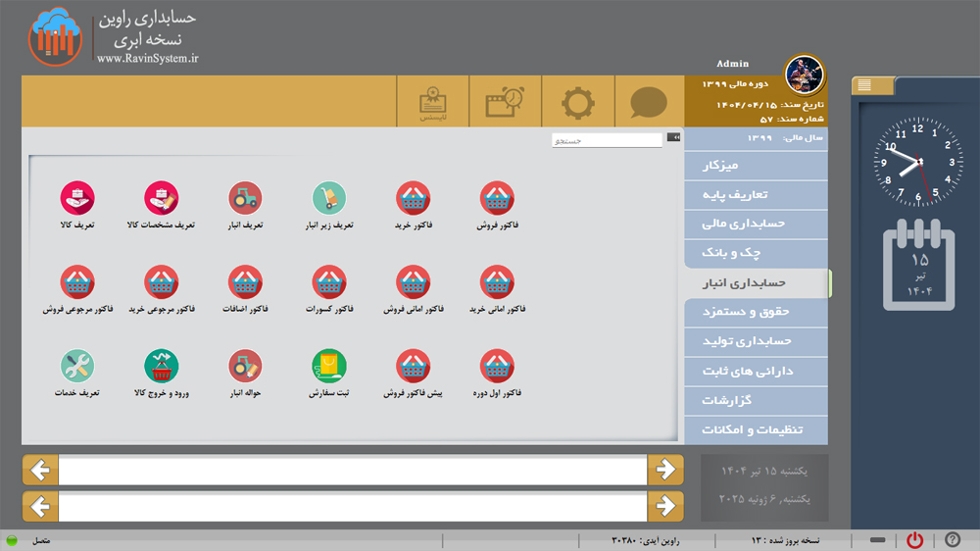
Task: Open the تعریف زیر انبار icon
Action: click(328, 199)
